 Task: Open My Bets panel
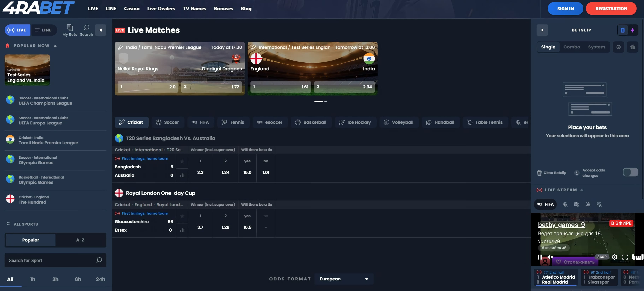pos(70,30)
